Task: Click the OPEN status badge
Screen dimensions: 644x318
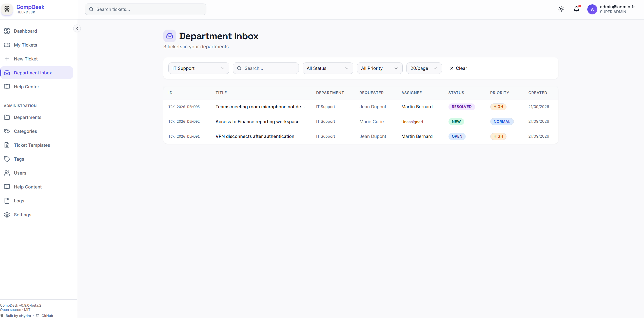Action: click(x=457, y=136)
